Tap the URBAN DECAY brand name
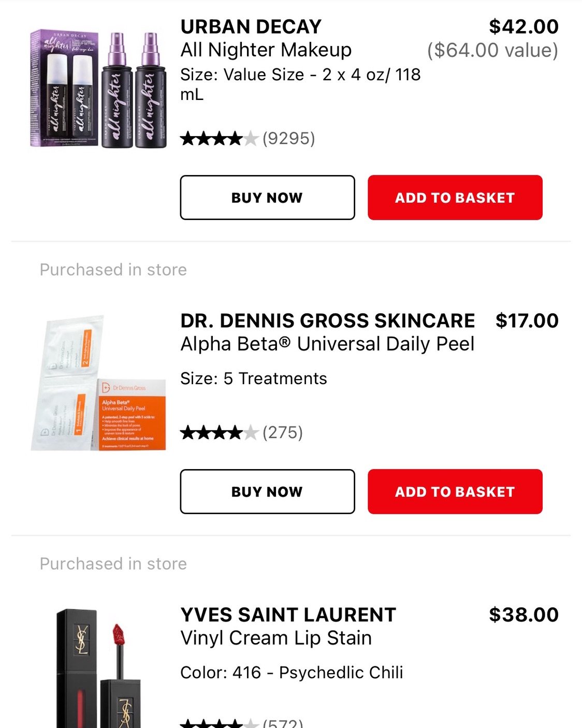582x728 pixels. pos(251,26)
